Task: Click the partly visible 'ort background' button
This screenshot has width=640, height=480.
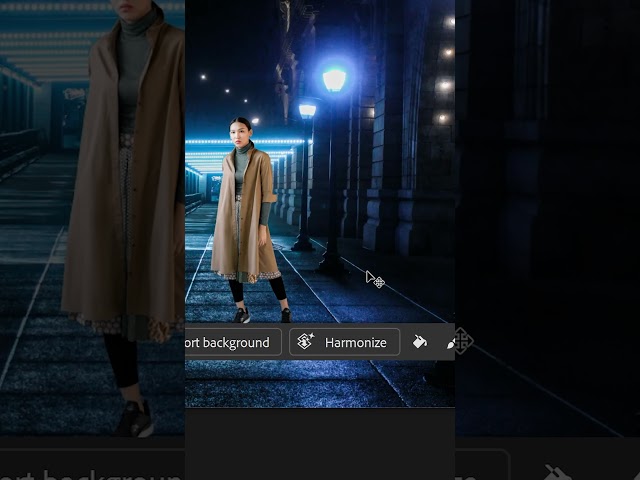Action: pos(233,342)
